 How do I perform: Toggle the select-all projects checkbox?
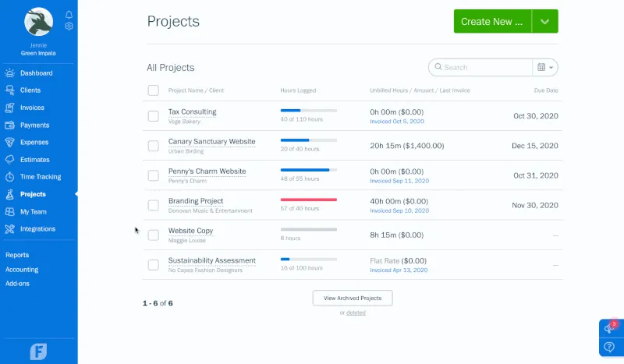click(x=154, y=90)
